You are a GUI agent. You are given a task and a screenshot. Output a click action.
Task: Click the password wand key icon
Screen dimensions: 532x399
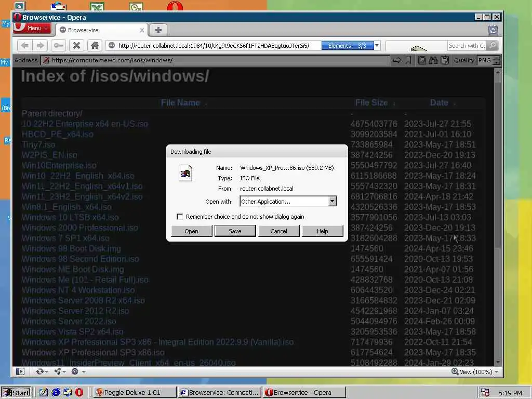(58, 46)
